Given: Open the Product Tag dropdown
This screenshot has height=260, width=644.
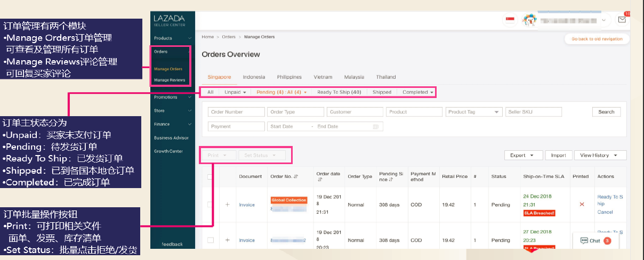Looking at the screenshot, I should pyautogui.click(x=474, y=112).
